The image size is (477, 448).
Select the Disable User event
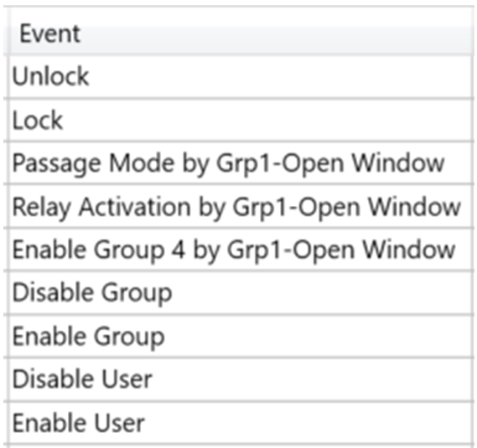(241, 379)
